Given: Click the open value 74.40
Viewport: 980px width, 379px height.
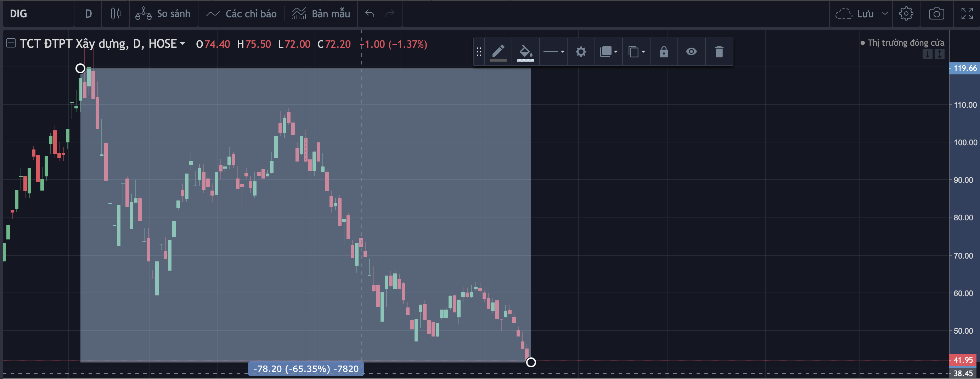Looking at the screenshot, I should 217,44.
